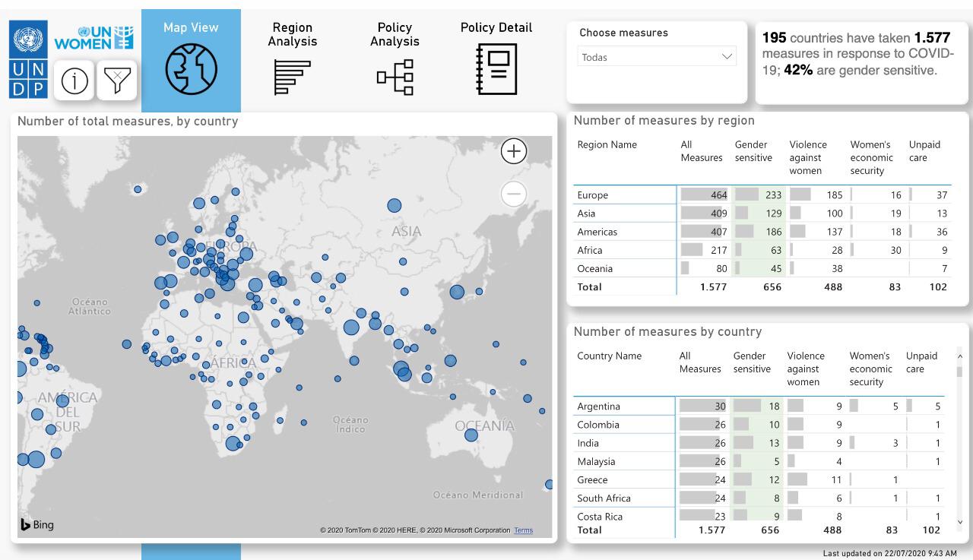973x560 pixels.
Task: Sort country table by Country Name header
Action: [609, 356]
